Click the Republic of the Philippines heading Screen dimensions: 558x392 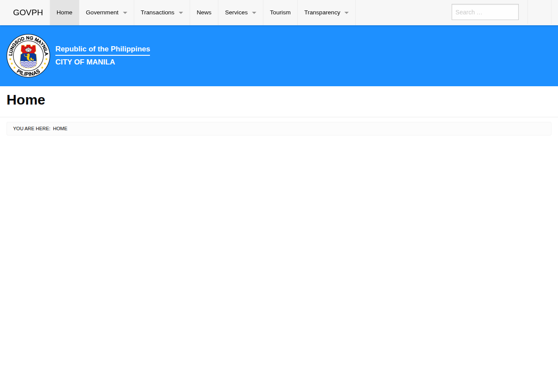coord(103,49)
